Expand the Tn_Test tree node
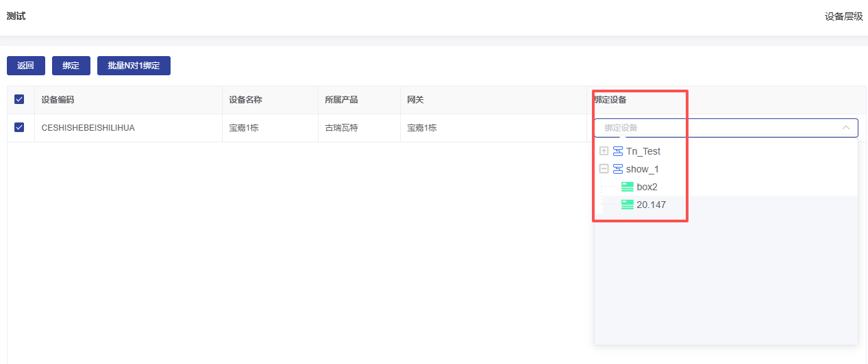868x364 pixels. (604, 151)
